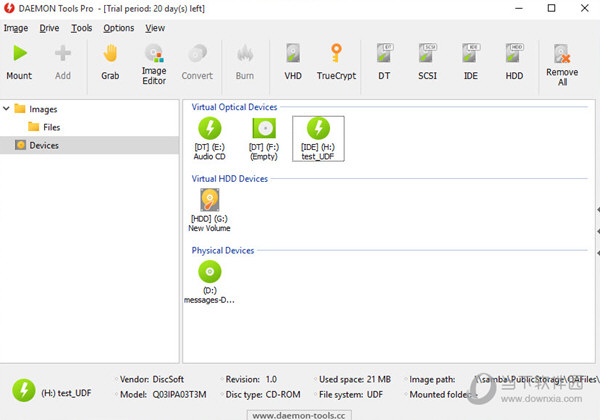Viewport: 600px width, 420px height.
Task: Maximize the DAEMON Tools Pro window
Action: pos(551,8)
